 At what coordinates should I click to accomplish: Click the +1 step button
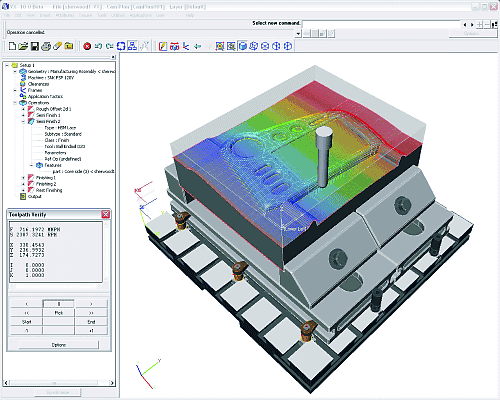click(x=91, y=331)
